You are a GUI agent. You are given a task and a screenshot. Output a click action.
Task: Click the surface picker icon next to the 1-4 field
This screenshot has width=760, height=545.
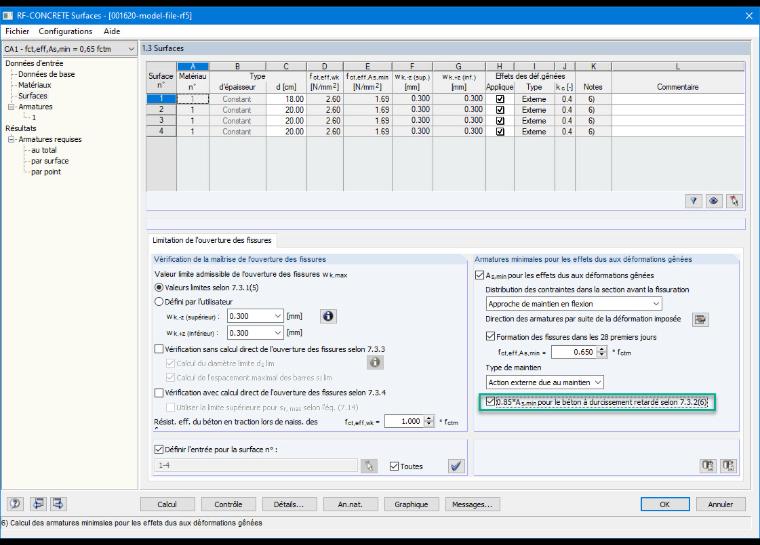[x=369, y=466]
